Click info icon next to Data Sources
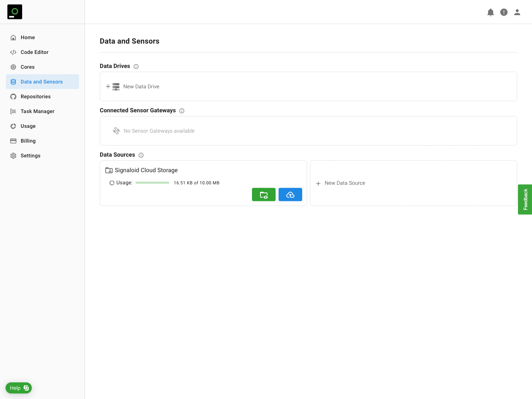The image size is (532, 399). click(141, 155)
